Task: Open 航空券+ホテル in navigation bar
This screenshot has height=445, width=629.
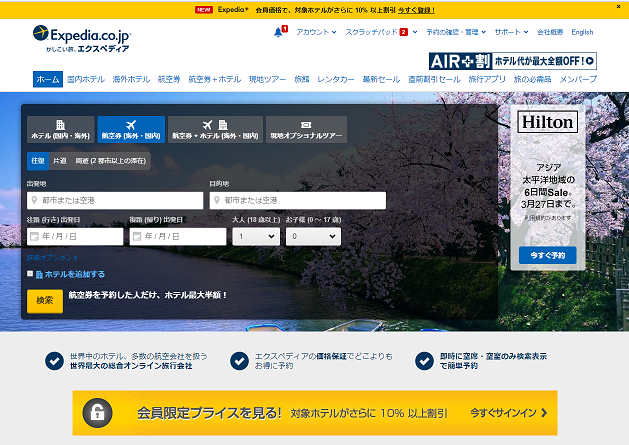Action: 215,79
